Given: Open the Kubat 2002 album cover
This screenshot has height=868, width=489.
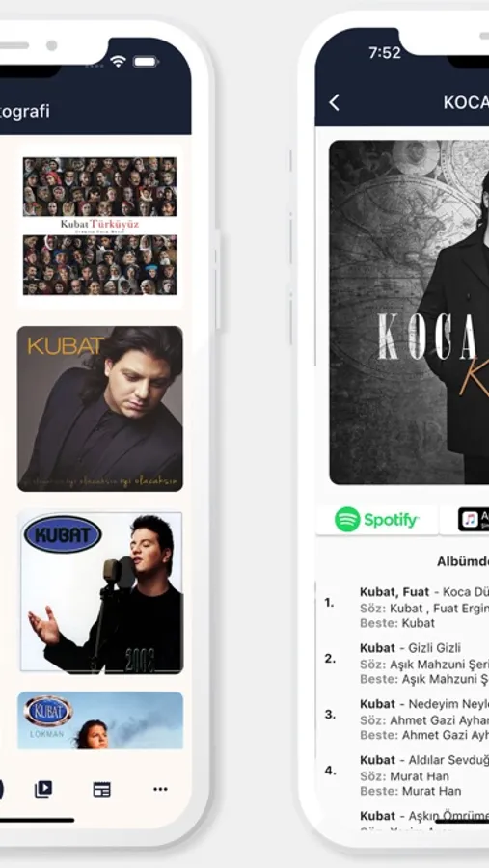Looking at the screenshot, I should pyautogui.click(x=101, y=592).
